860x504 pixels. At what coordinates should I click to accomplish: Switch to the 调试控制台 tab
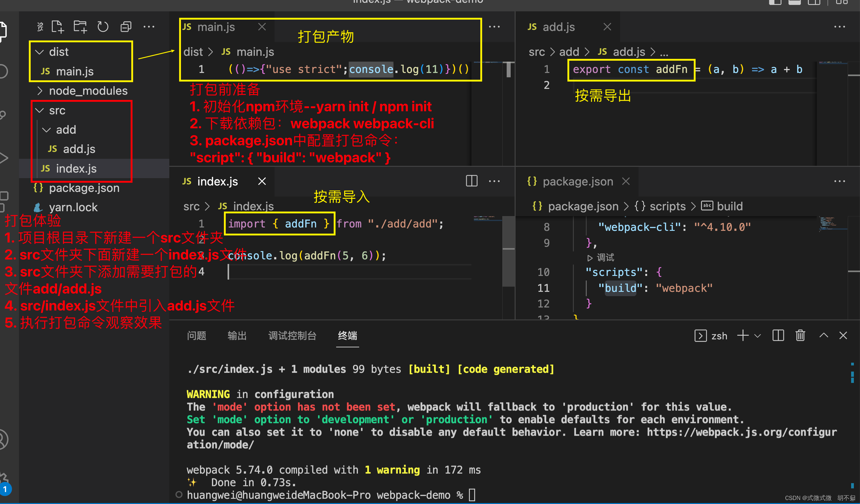(x=292, y=335)
